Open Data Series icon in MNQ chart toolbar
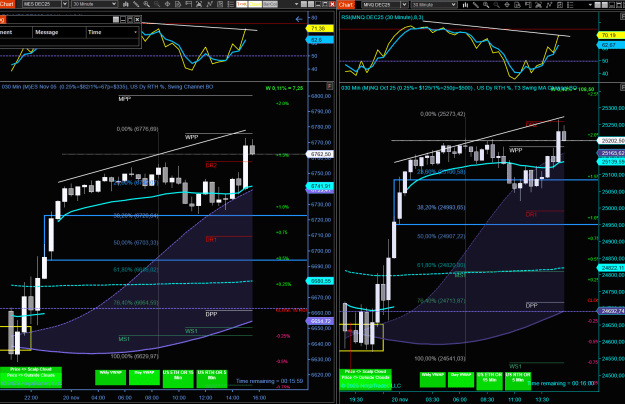 (539, 5)
